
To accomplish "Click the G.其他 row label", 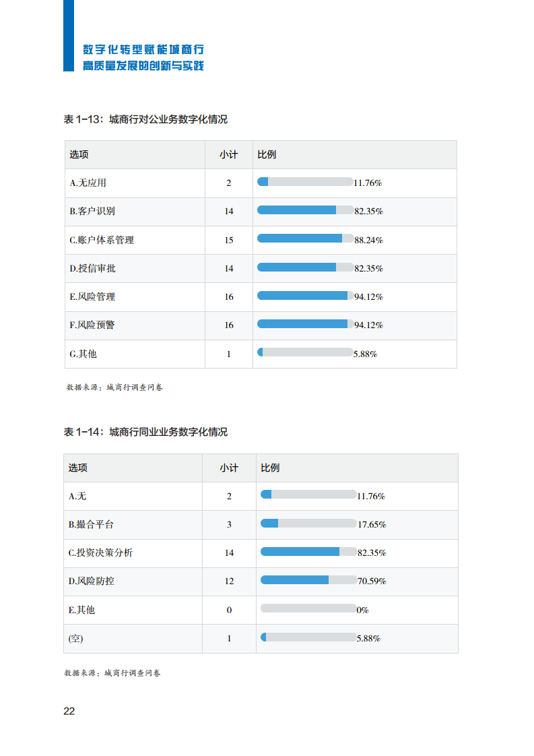I will tap(83, 354).
